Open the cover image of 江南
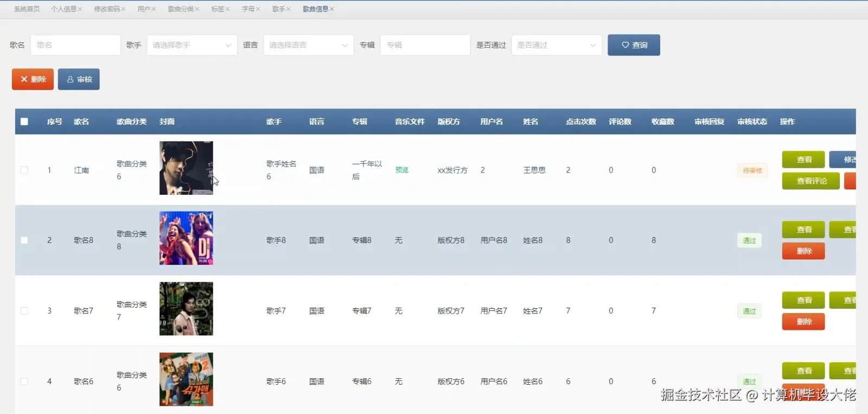Screen dimensions: 868x414 click(x=186, y=168)
